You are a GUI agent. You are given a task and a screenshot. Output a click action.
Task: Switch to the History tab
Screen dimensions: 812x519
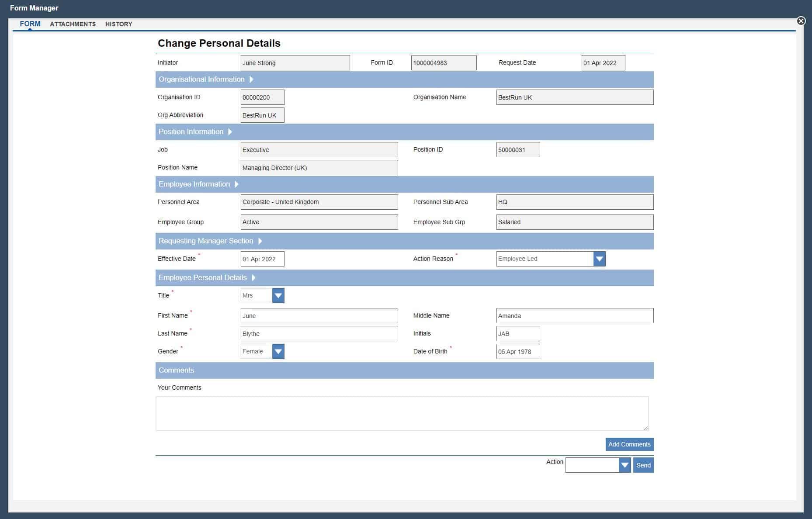(x=118, y=24)
